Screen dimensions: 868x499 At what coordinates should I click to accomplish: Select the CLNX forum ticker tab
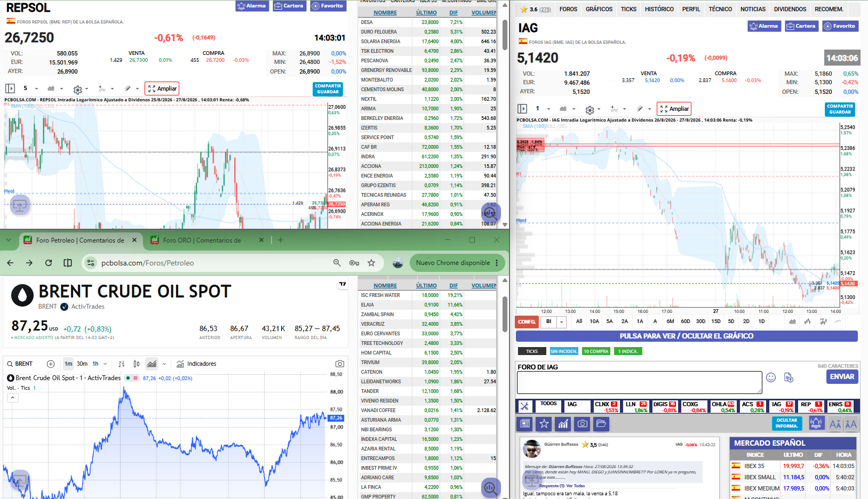[606, 407]
